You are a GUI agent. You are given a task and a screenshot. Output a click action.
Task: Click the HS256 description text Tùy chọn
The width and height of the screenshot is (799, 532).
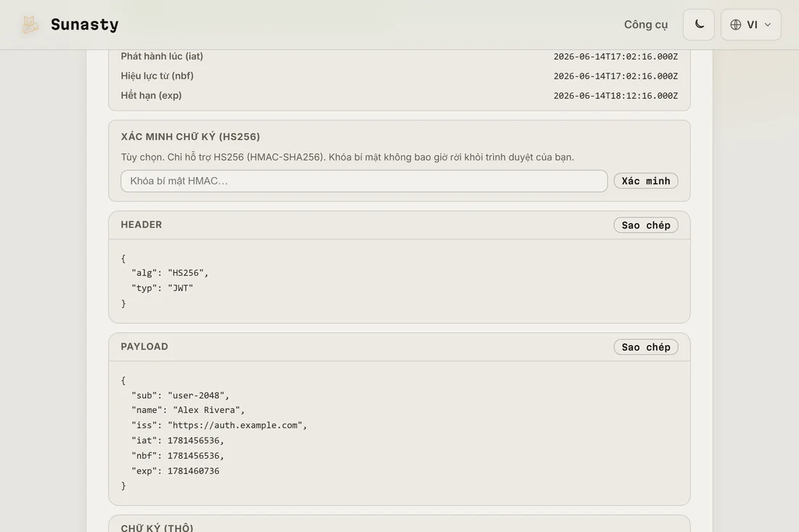tap(347, 157)
